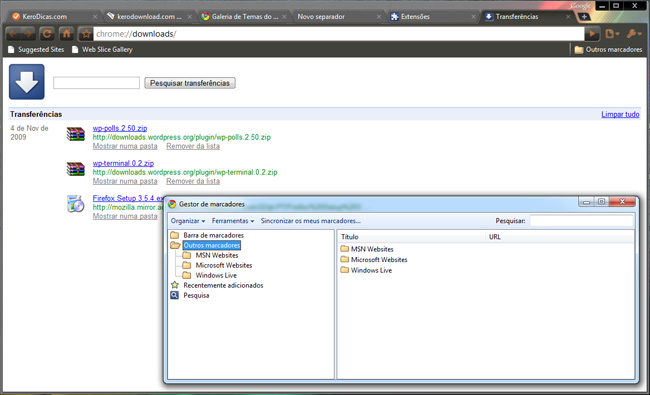The width and height of the screenshot is (650, 395).
Task: Select Windows Live in the left tree
Action: coord(216,275)
